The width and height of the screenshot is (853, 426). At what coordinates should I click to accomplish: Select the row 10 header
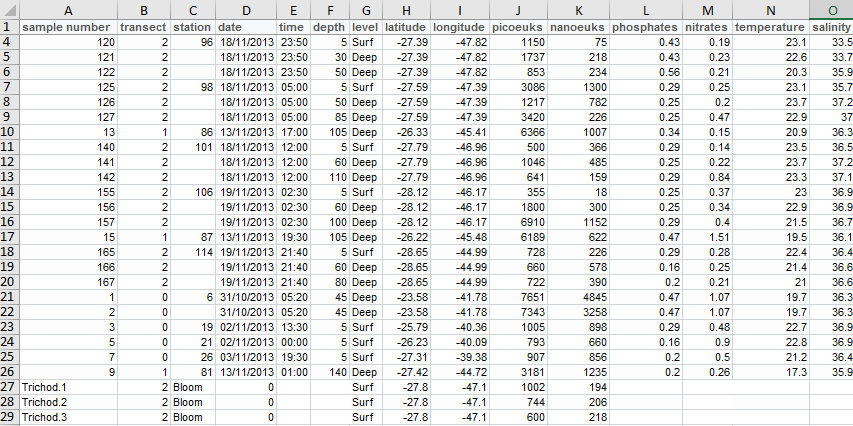point(9,131)
